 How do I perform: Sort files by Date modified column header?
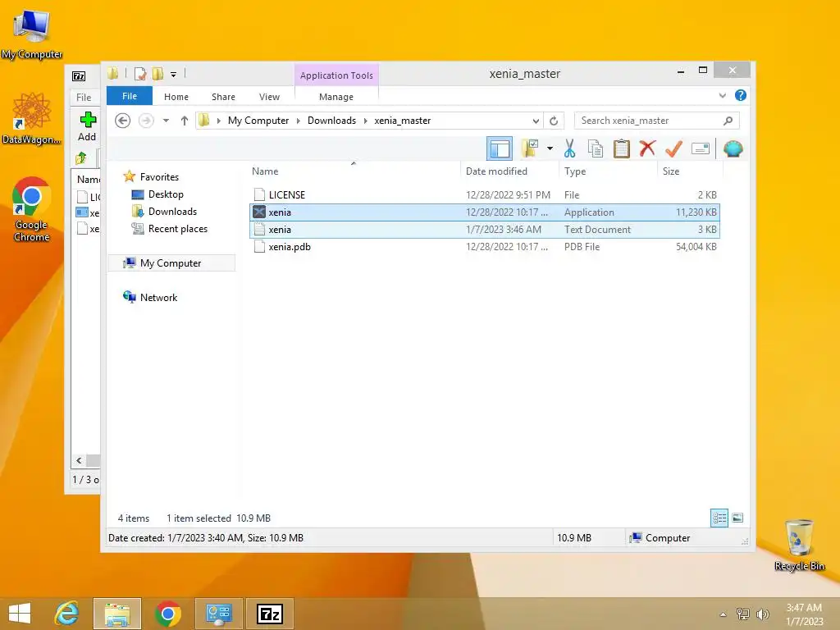[x=509, y=171]
